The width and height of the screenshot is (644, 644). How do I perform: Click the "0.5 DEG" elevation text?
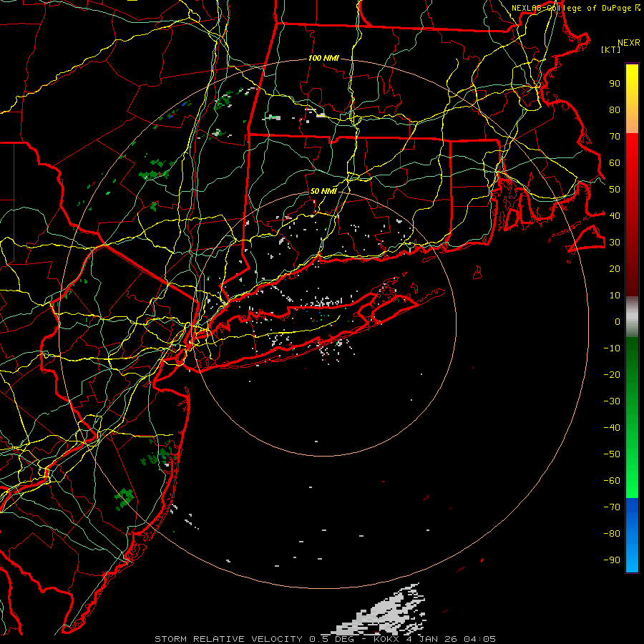point(331,639)
